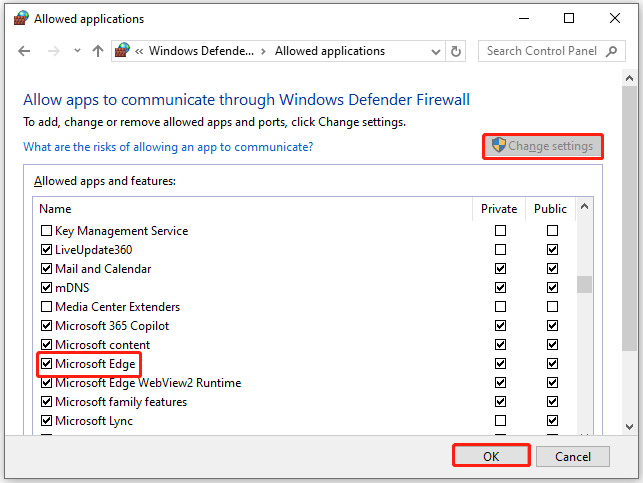Click the firewall icon in address bar
The image size is (643, 483).
coord(122,50)
